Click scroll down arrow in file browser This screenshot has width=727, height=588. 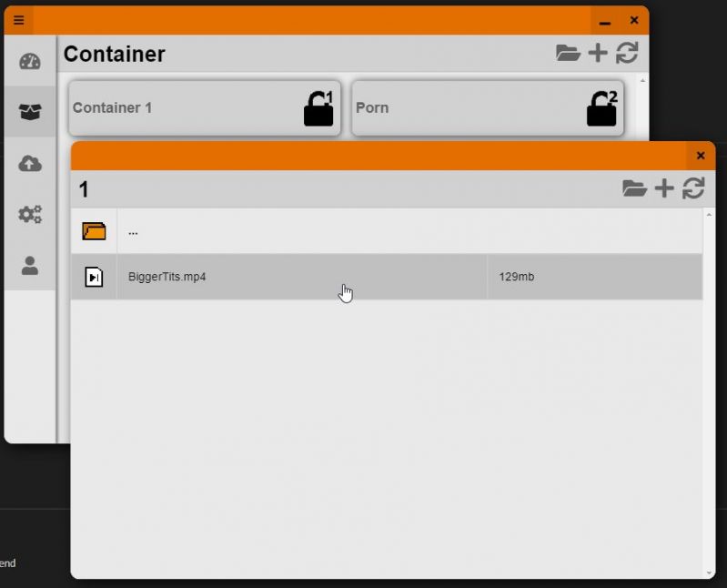click(x=709, y=573)
